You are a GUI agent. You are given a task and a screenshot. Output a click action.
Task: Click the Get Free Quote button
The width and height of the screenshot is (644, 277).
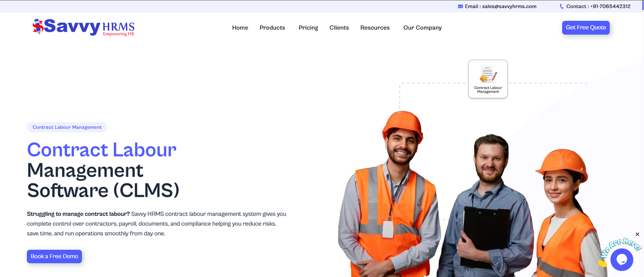click(x=586, y=27)
